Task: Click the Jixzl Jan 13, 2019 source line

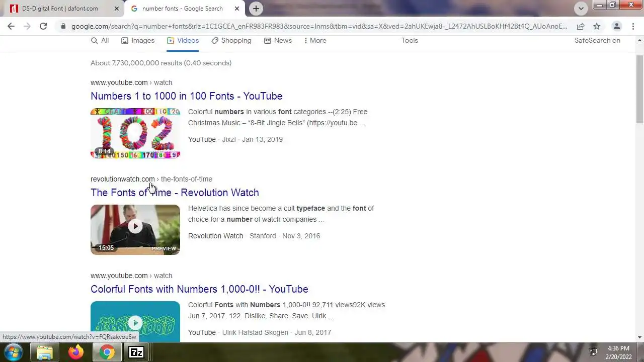Action: (x=235, y=139)
